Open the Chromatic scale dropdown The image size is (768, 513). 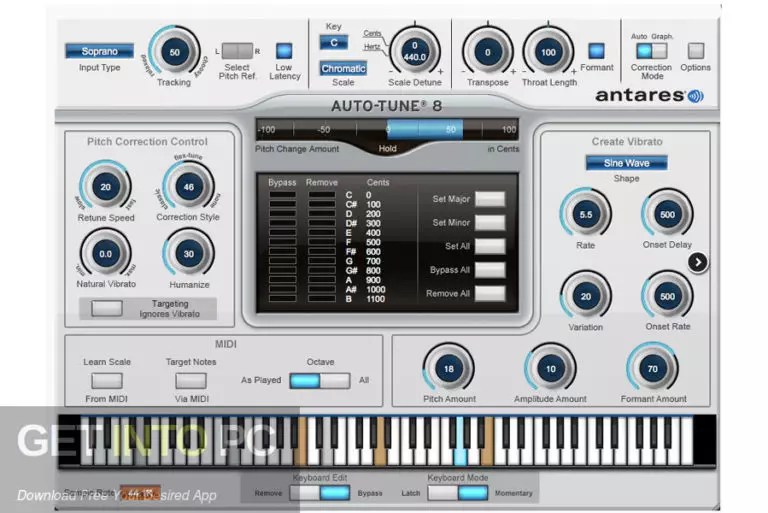tap(343, 69)
